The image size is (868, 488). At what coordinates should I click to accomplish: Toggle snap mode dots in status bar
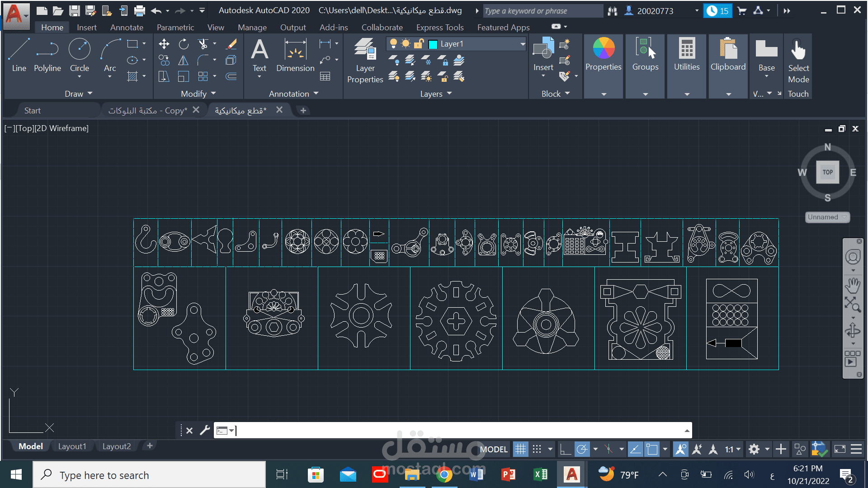pyautogui.click(x=537, y=449)
